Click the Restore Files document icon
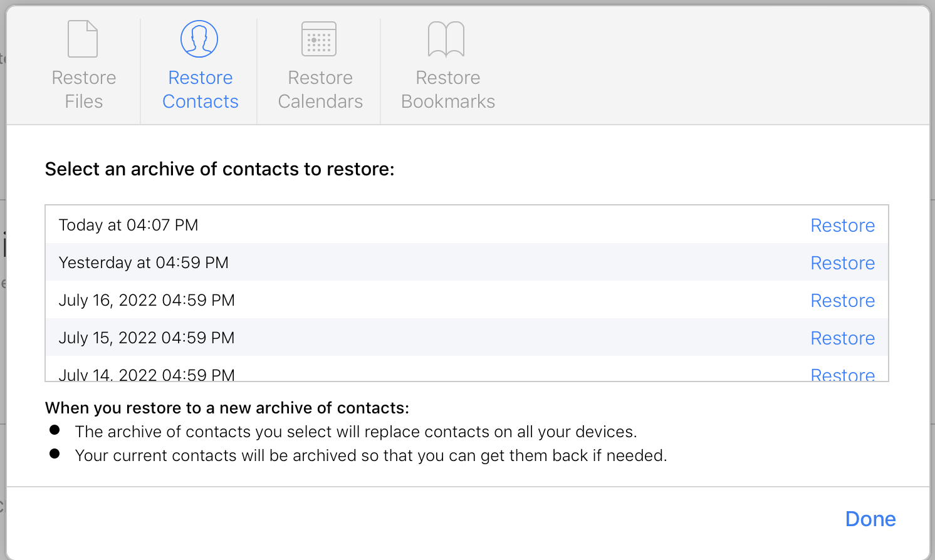This screenshot has height=560, width=935. pyautogui.click(x=83, y=39)
